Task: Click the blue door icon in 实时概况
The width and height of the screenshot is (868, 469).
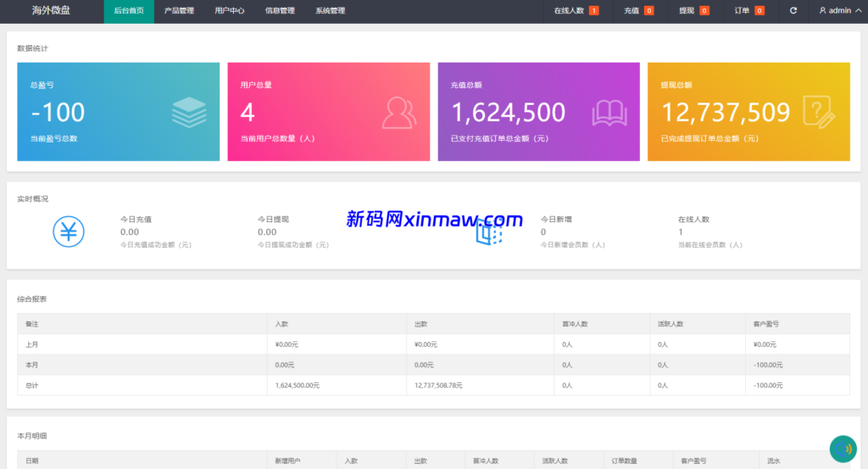Action: click(489, 232)
